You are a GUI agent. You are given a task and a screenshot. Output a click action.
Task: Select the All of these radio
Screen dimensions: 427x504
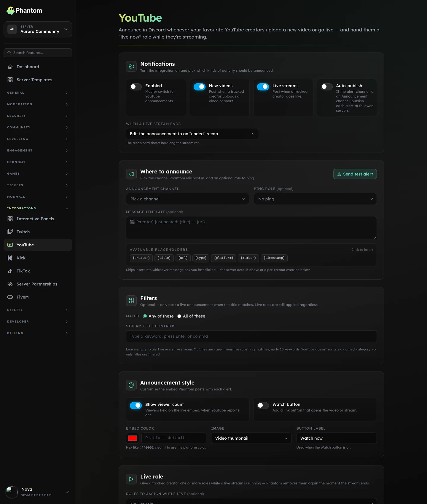179,316
